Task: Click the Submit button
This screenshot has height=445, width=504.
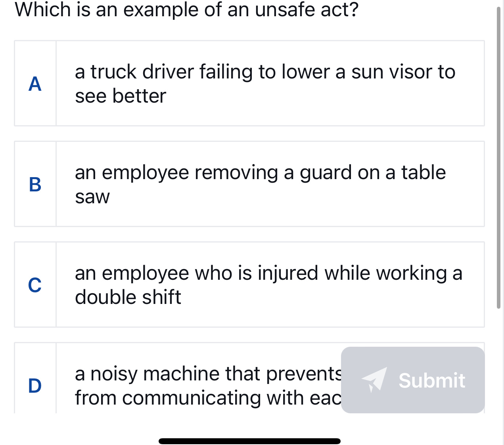Action: (412, 380)
